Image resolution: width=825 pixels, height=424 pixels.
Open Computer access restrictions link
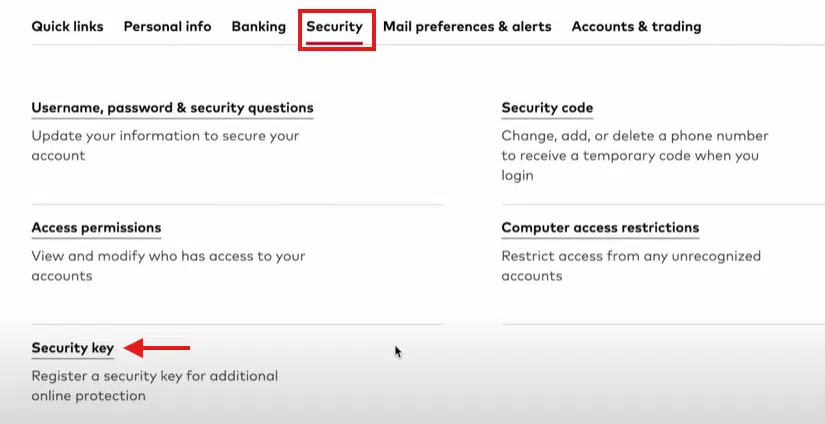click(x=600, y=228)
